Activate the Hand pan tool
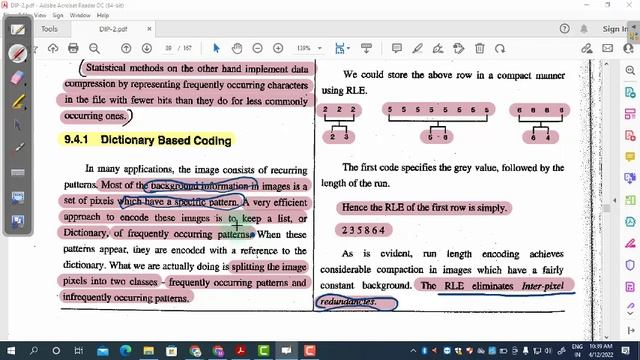640x360 pixels. [x=237, y=48]
